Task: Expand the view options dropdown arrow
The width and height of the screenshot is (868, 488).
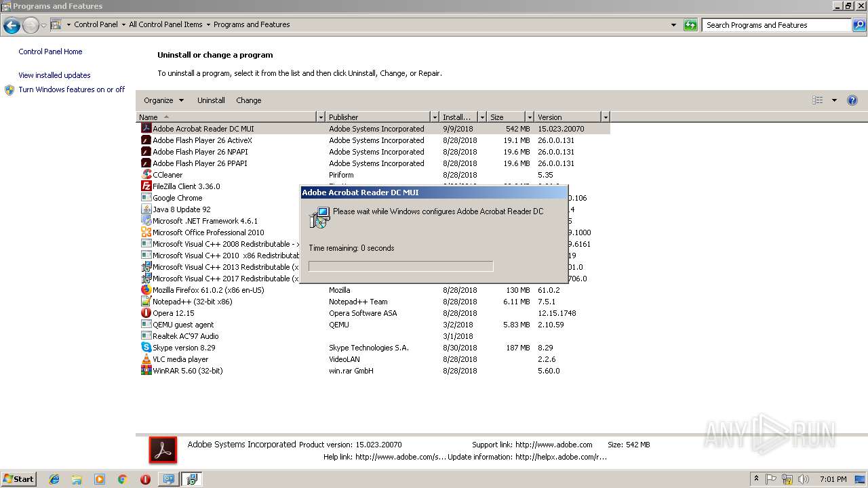Action: point(834,100)
